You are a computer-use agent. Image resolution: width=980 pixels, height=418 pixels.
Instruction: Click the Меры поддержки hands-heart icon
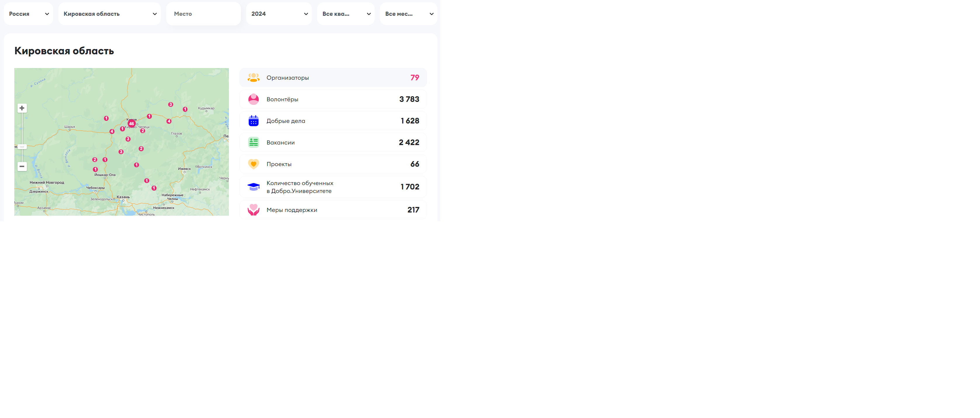coord(253,210)
